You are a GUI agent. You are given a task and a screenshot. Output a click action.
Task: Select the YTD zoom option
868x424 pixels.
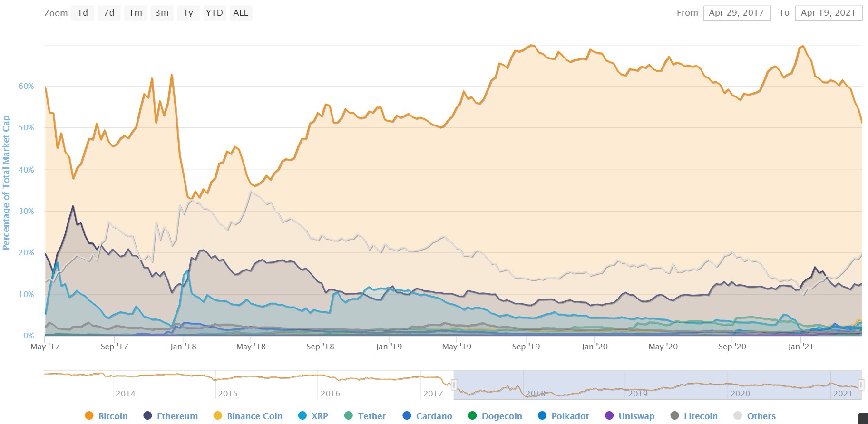tap(214, 13)
